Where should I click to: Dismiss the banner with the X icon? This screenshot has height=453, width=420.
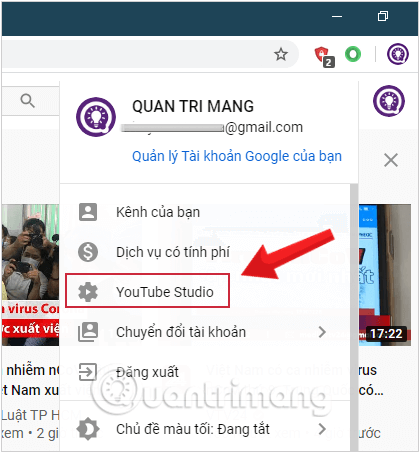click(391, 160)
